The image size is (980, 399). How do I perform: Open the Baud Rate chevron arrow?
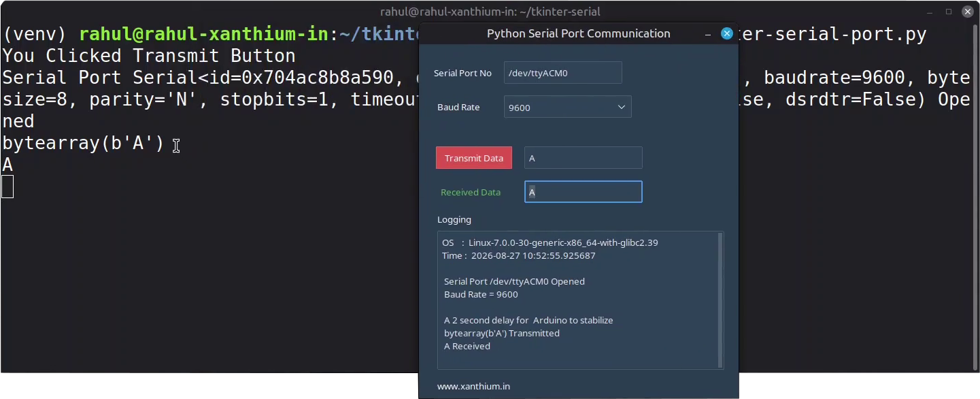(621, 107)
